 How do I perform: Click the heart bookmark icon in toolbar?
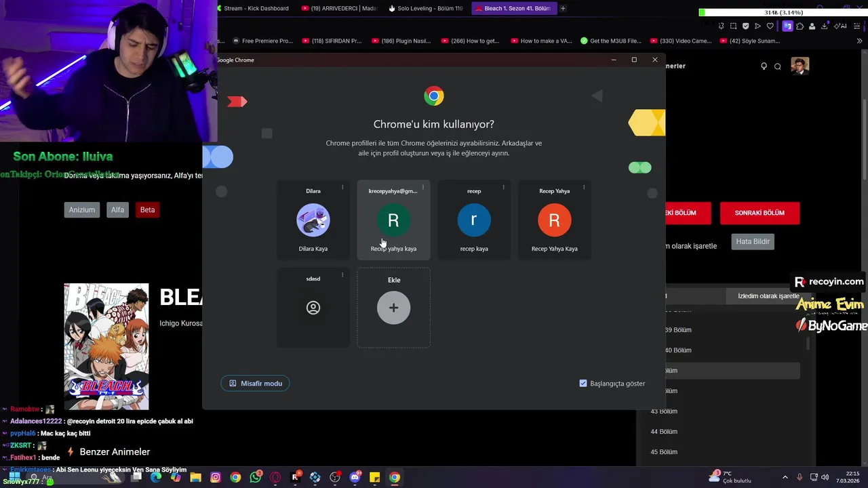(x=770, y=26)
